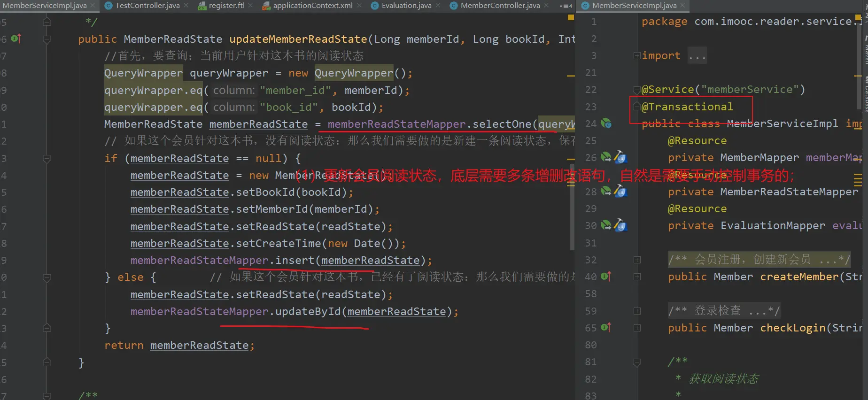This screenshot has height=400, width=868.
Task: Collapse the updateMemberReadState method body
Action: (47, 39)
